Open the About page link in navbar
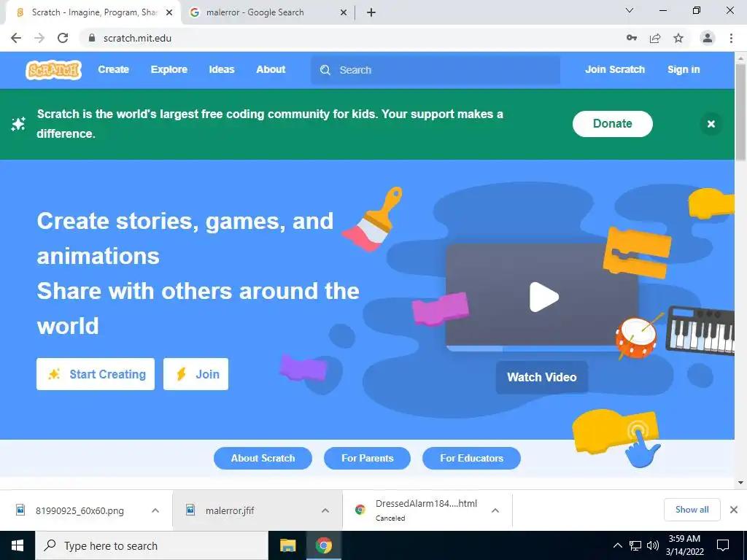This screenshot has height=560, width=747. [x=271, y=69]
